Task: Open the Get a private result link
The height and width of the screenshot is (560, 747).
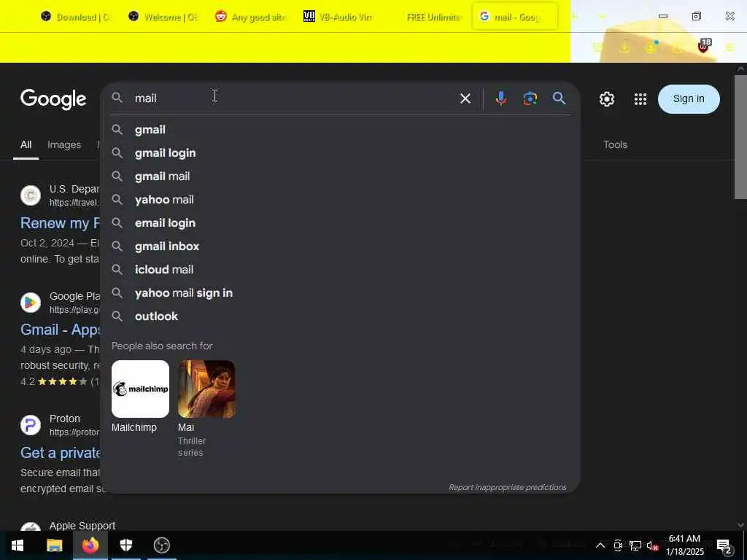Action: click(60, 452)
